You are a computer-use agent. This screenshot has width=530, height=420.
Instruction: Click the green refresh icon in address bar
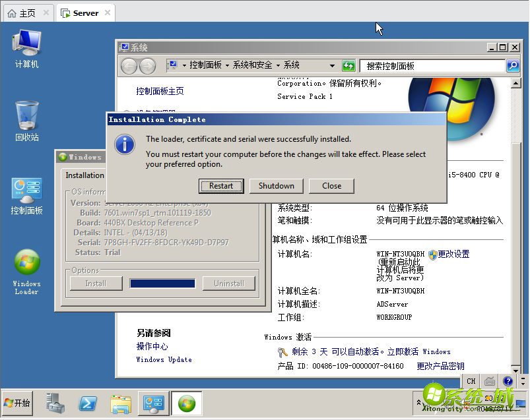click(348, 65)
